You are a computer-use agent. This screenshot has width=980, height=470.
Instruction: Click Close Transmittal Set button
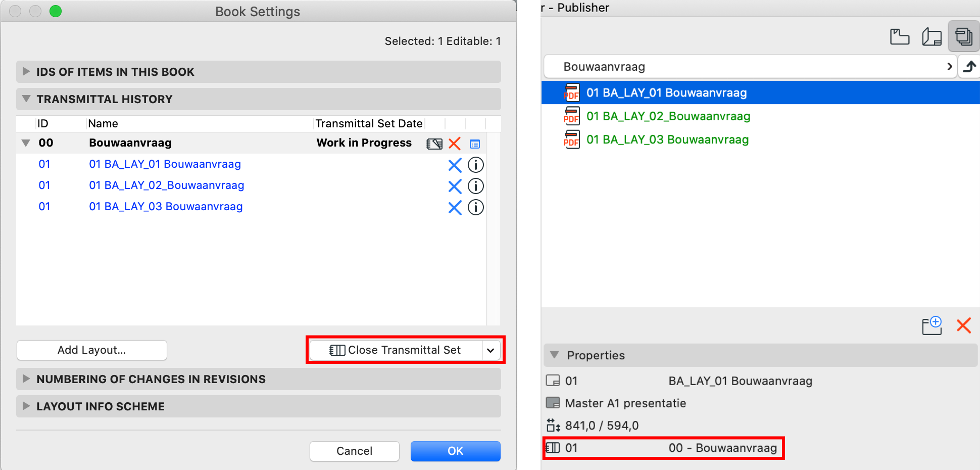pos(395,350)
